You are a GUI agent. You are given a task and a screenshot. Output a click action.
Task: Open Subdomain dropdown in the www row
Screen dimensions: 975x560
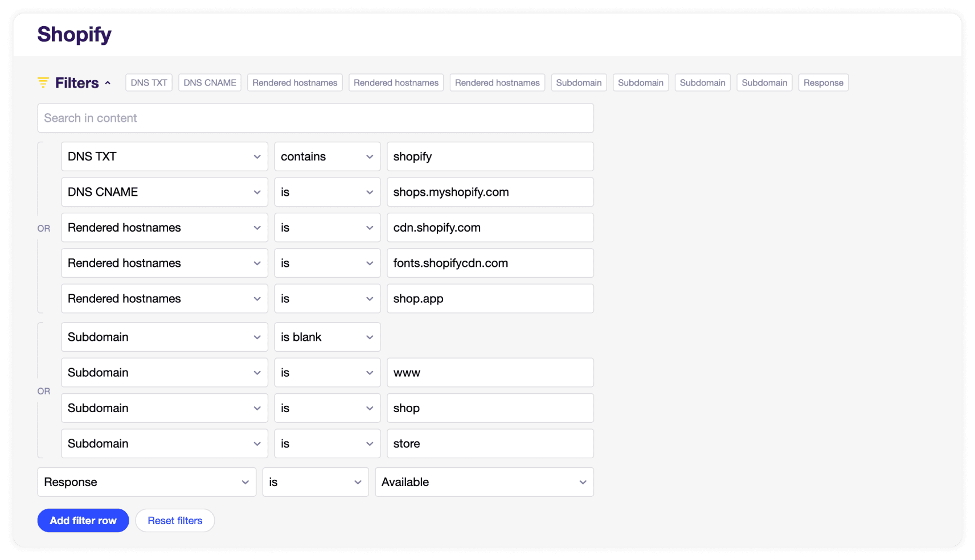[x=165, y=373]
